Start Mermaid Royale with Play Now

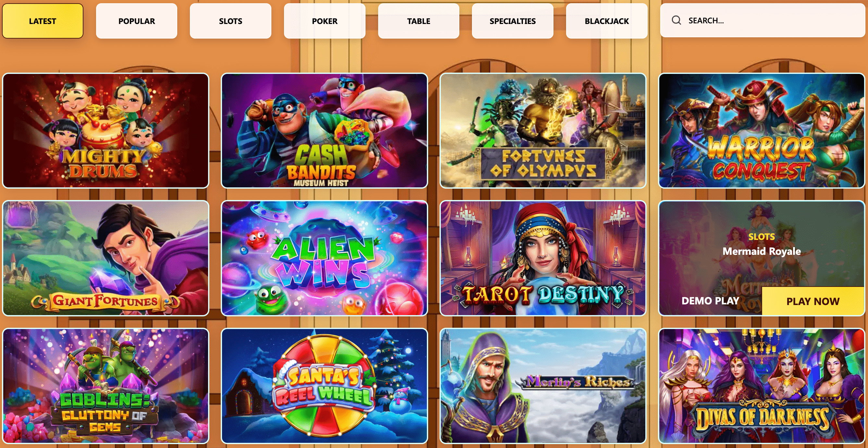(813, 301)
